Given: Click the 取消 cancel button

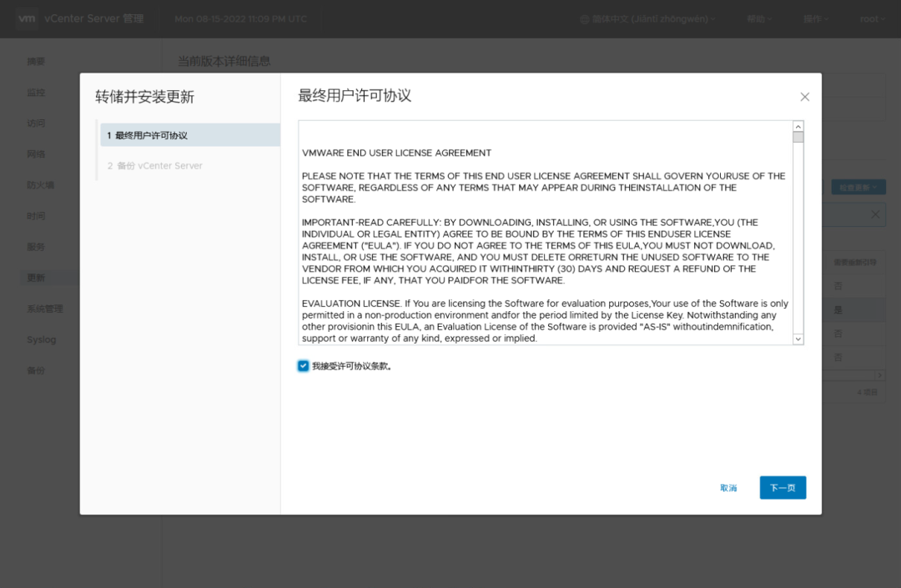Looking at the screenshot, I should click(728, 488).
